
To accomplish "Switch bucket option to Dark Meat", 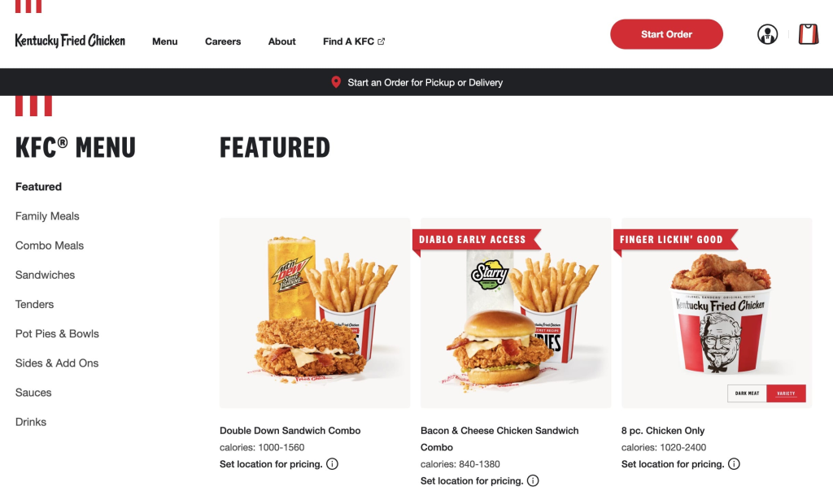I will (x=747, y=393).
